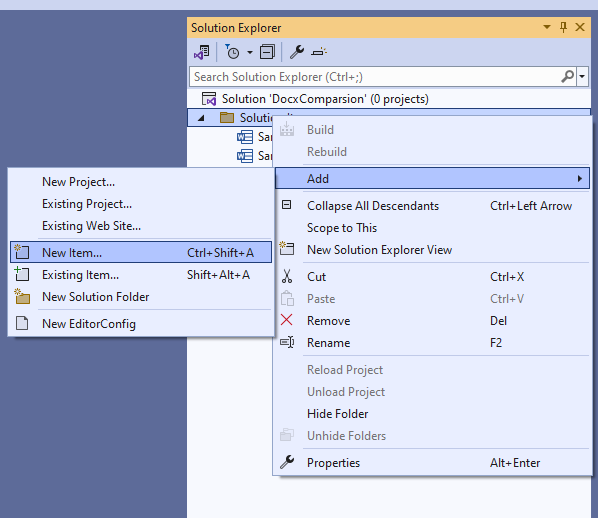
Task: Click the Rename icon
Action: tap(287, 342)
